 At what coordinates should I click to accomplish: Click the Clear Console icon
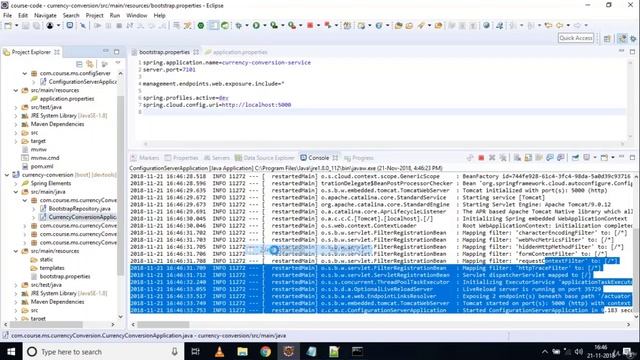click(517, 158)
